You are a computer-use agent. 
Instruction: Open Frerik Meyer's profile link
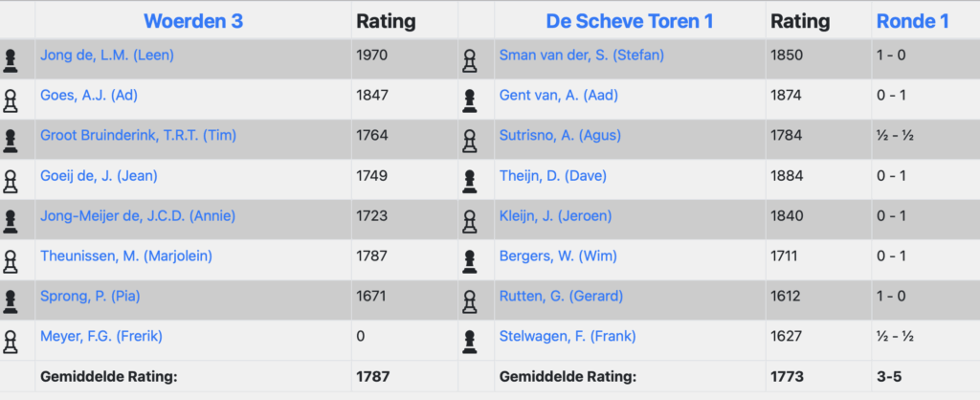tap(101, 336)
